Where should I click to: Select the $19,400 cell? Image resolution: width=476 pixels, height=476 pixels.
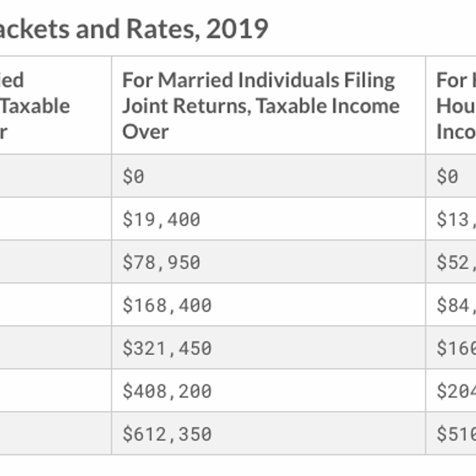coord(161,219)
